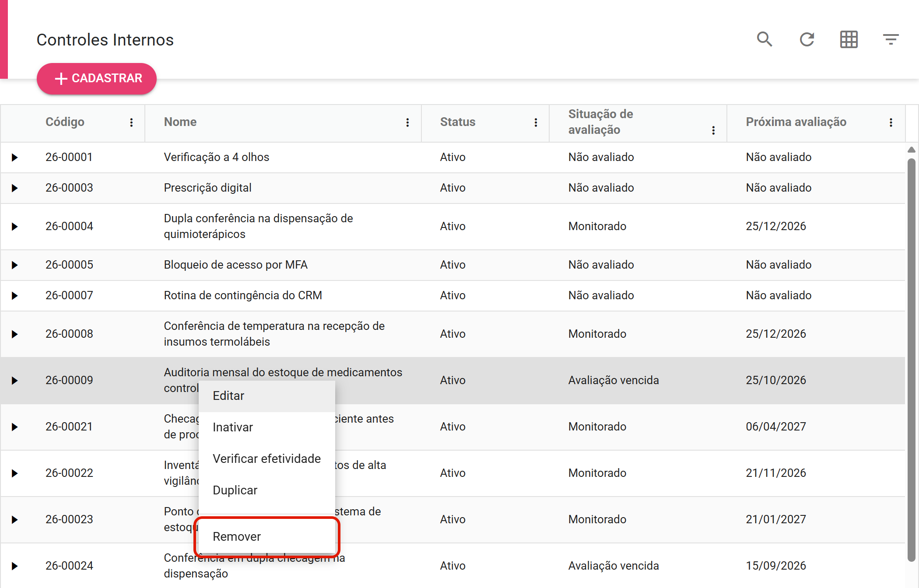This screenshot has width=919, height=588.
Task: Open the search magnifier icon
Action: 765,39
